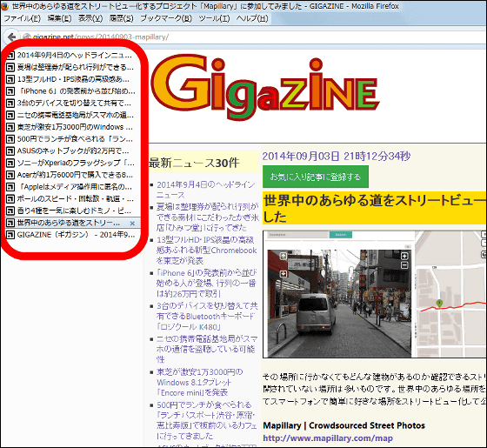The height and width of the screenshot is (448, 487).
Task: Click favicon of the ボールのスピード tab
Action: pos(10,199)
